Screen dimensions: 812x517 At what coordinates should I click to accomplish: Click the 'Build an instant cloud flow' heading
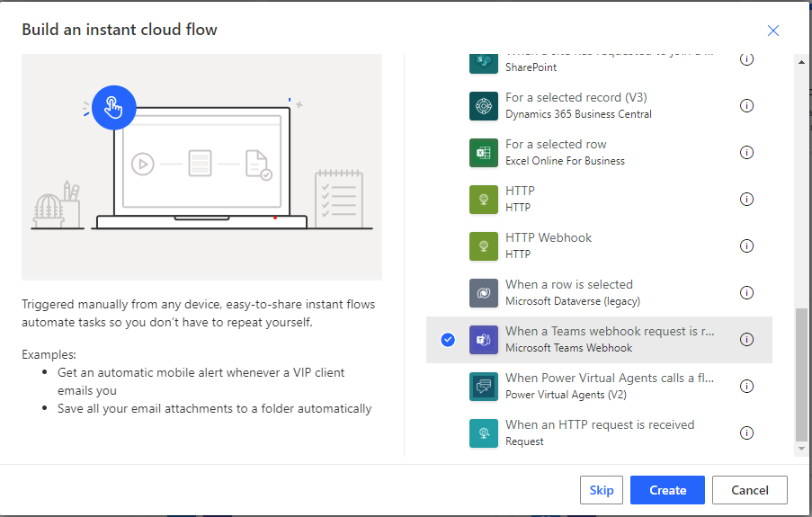coord(120,30)
